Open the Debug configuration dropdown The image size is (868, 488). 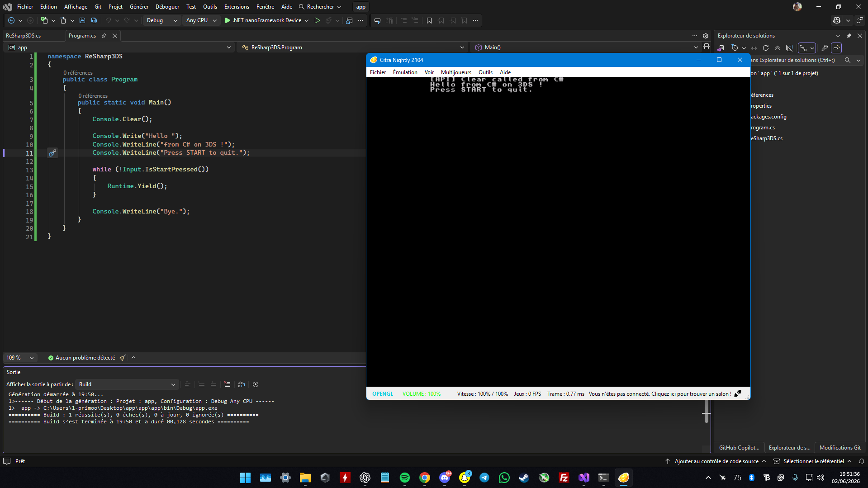point(162,20)
